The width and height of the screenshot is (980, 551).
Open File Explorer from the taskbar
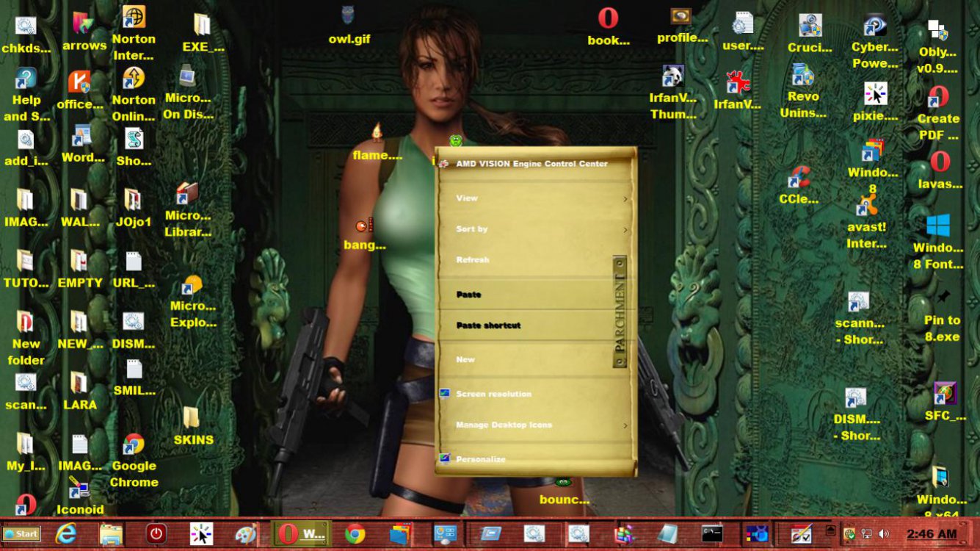tap(111, 533)
